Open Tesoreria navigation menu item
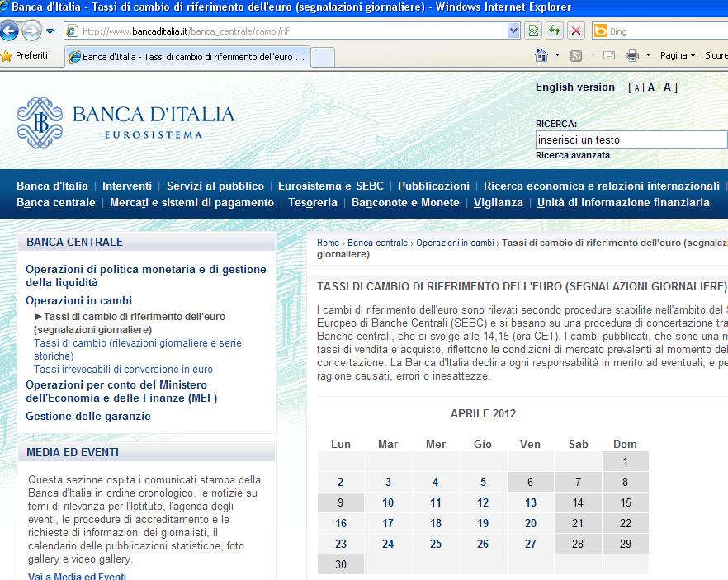This screenshot has width=728, height=580. (x=313, y=203)
